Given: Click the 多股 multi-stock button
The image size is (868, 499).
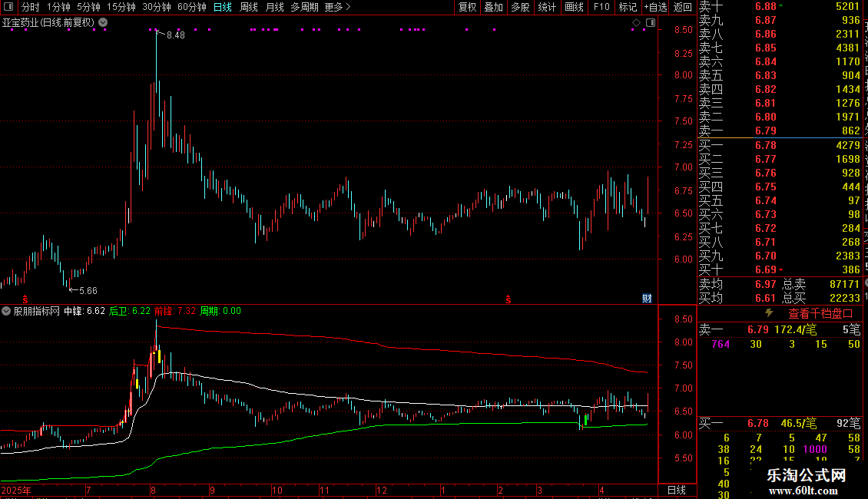Looking at the screenshot, I should pos(520,7).
